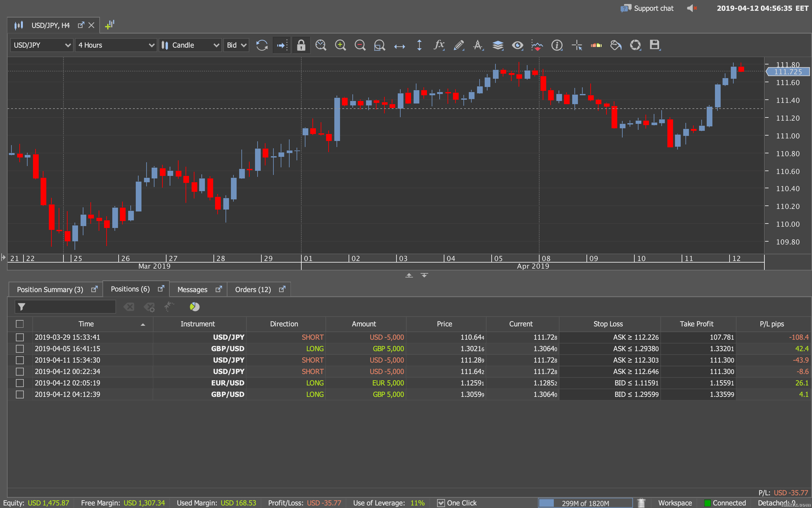Click the positions filter input field

click(x=65, y=307)
